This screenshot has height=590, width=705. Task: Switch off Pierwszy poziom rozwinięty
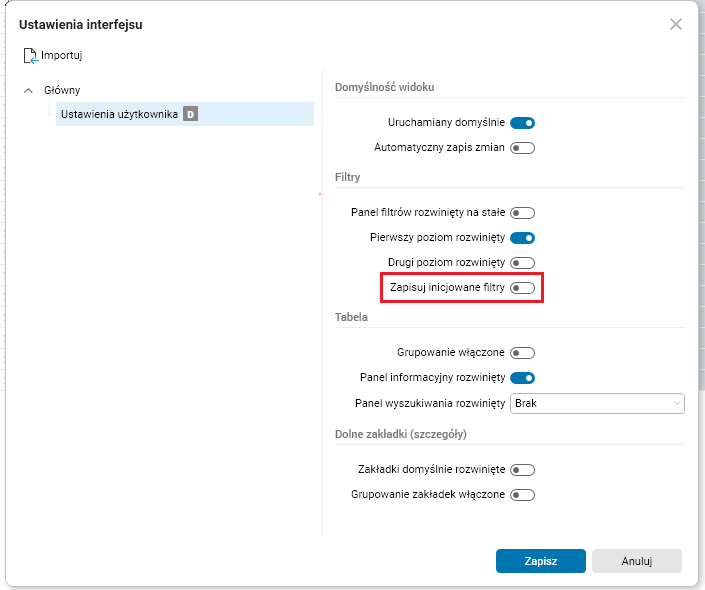point(523,238)
